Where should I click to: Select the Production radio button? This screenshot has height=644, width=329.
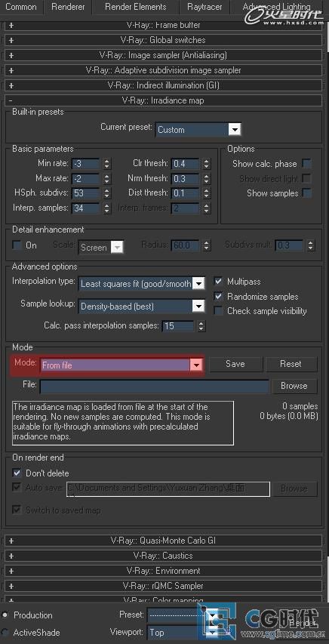point(5,615)
